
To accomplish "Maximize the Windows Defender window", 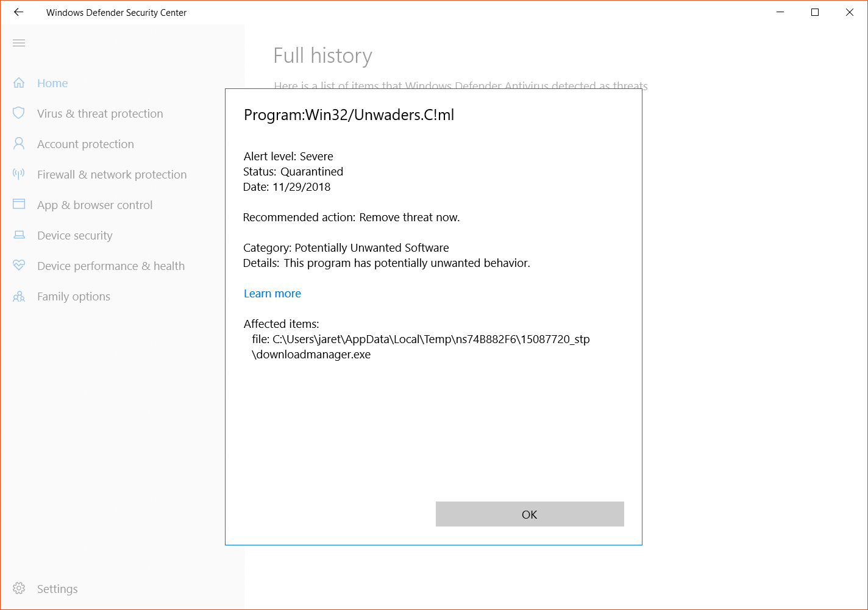I will coord(815,12).
